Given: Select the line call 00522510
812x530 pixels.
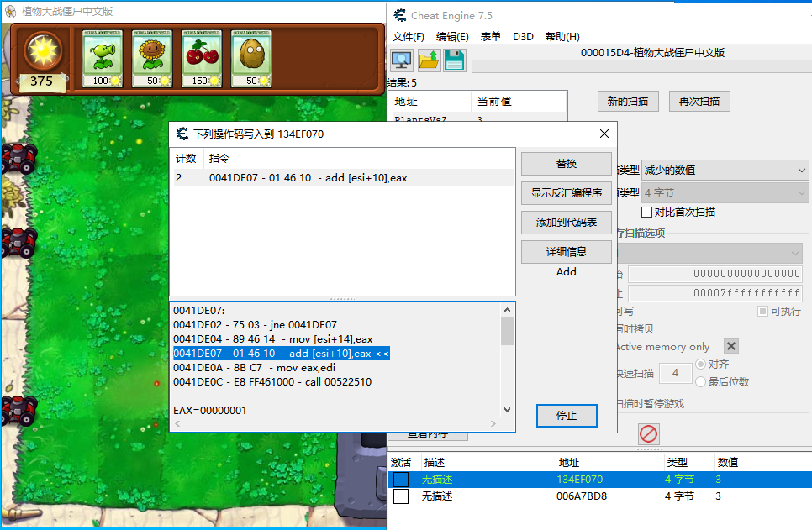Looking at the screenshot, I should coord(272,382).
